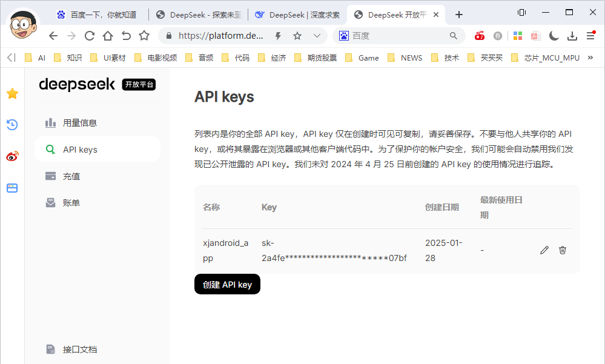The height and width of the screenshot is (364, 605).
Task: Open the Baidu paw search engine selector
Action: pos(344,36)
